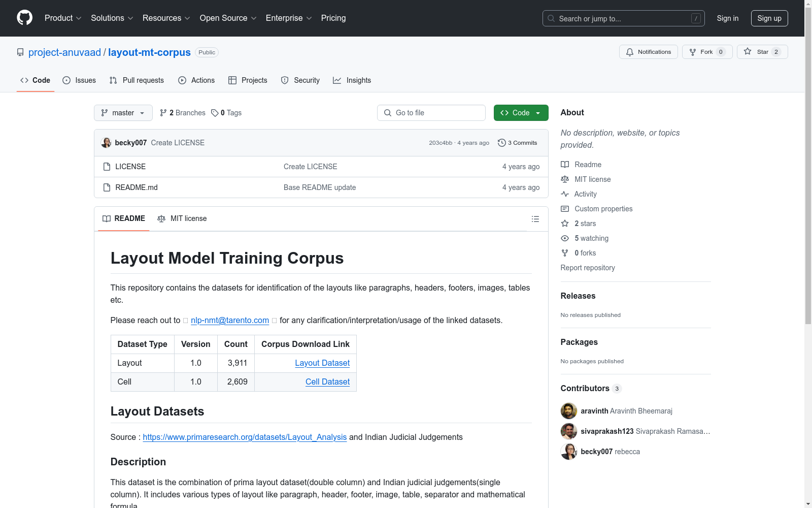The height and width of the screenshot is (508, 812).
Task: Open the master branch selector
Action: click(x=123, y=113)
